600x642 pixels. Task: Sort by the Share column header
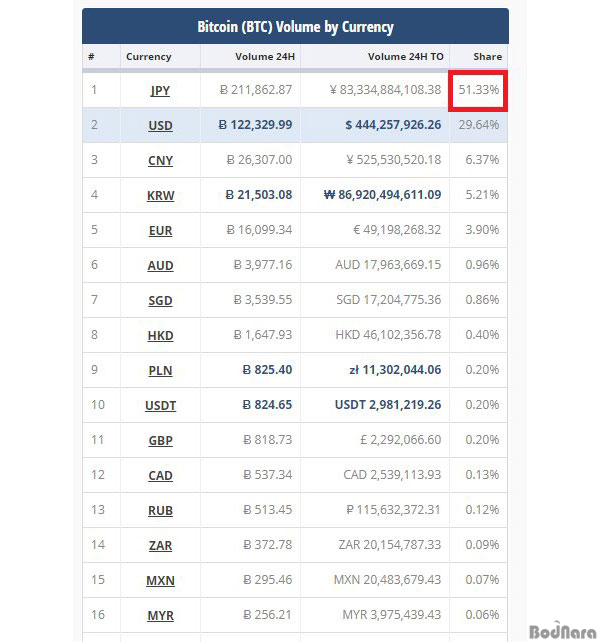pyautogui.click(x=487, y=57)
